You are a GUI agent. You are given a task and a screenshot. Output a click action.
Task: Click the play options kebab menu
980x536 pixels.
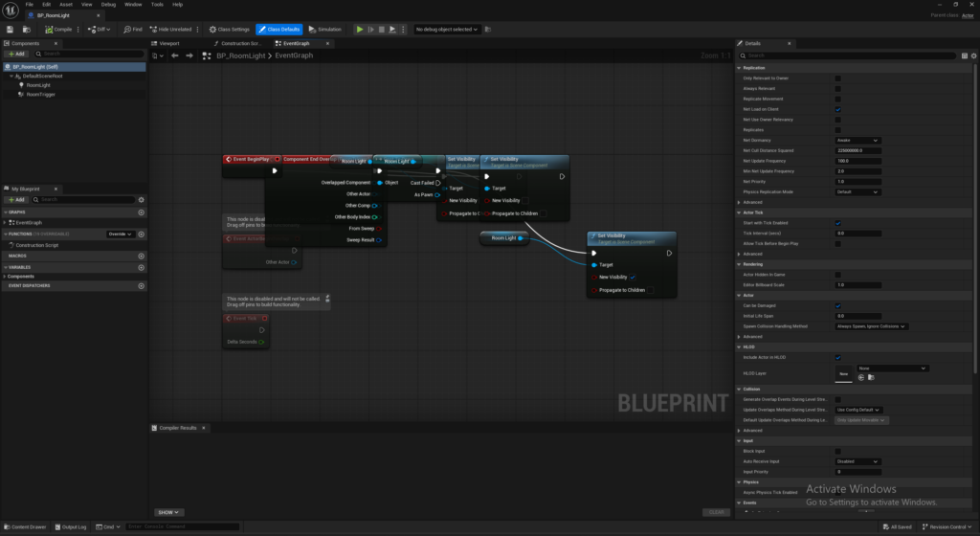point(403,30)
